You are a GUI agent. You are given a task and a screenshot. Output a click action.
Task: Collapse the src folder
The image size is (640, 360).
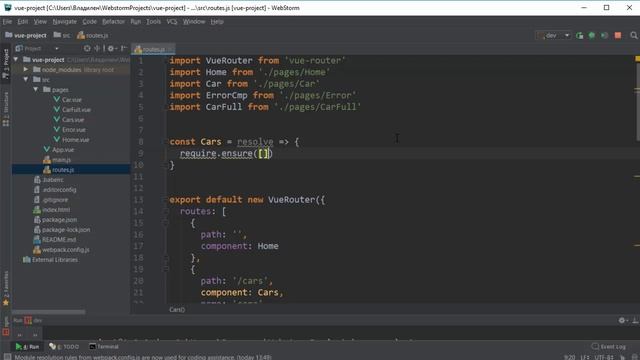point(26,80)
